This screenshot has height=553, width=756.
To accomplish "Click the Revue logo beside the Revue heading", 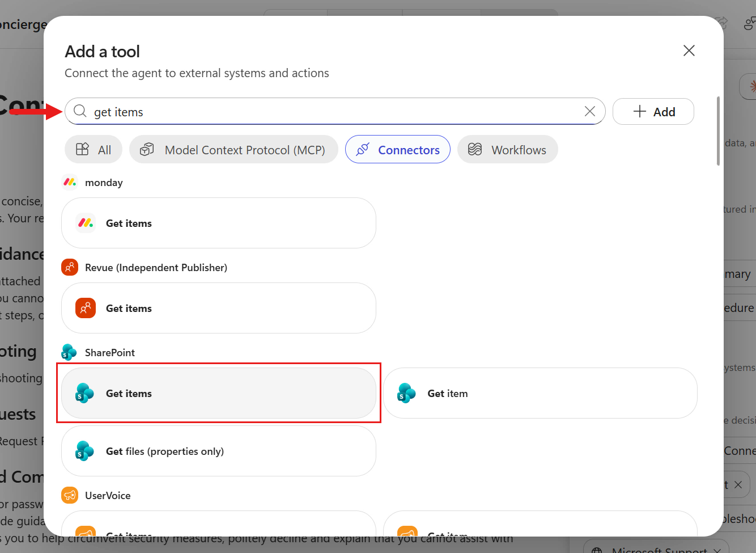I will 70,267.
